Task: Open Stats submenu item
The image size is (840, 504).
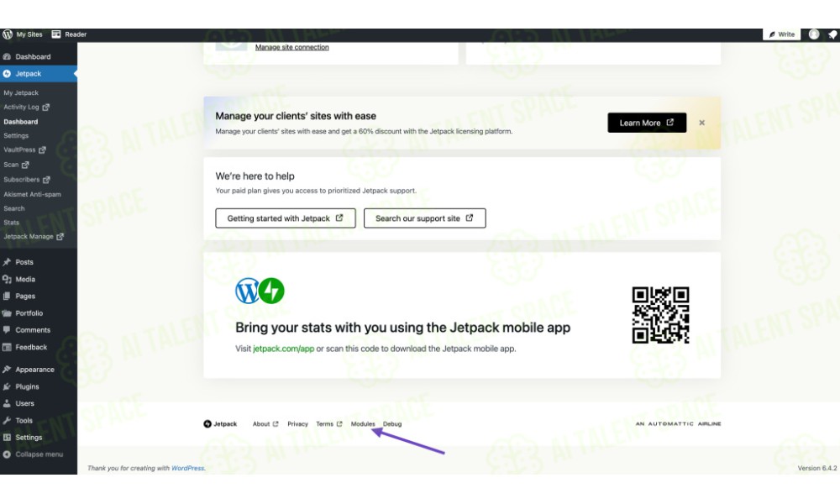Action: tap(11, 223)
